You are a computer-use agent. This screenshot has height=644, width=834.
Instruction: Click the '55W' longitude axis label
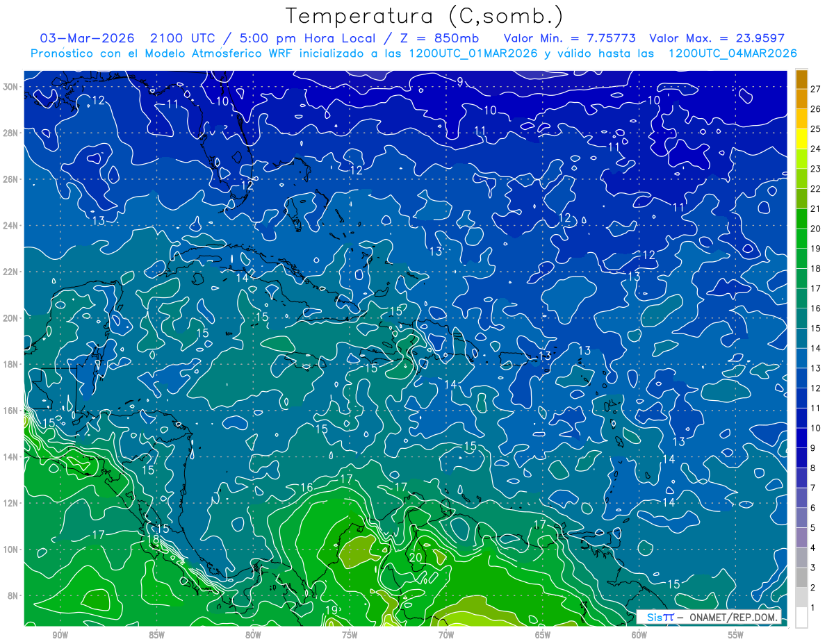tap(736, 635)
